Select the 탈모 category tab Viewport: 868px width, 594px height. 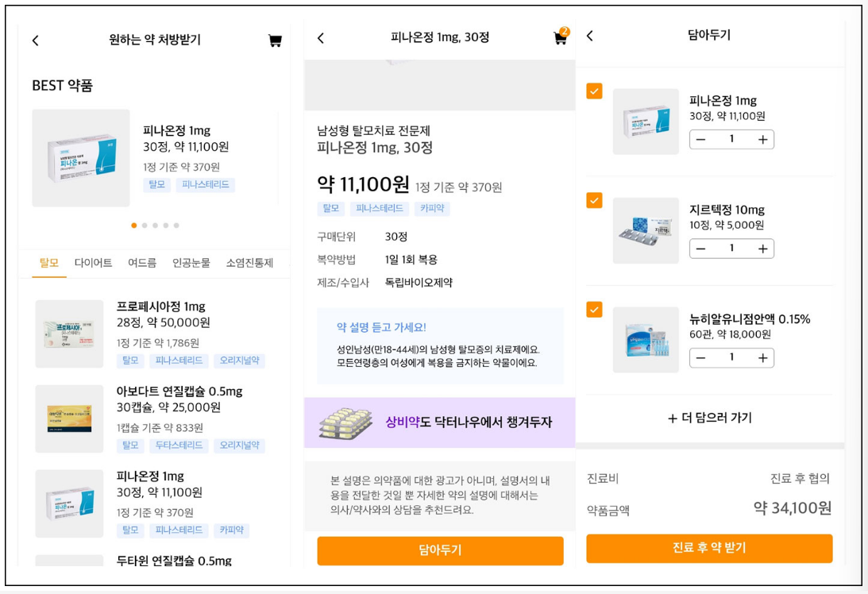tap(48, 263)
